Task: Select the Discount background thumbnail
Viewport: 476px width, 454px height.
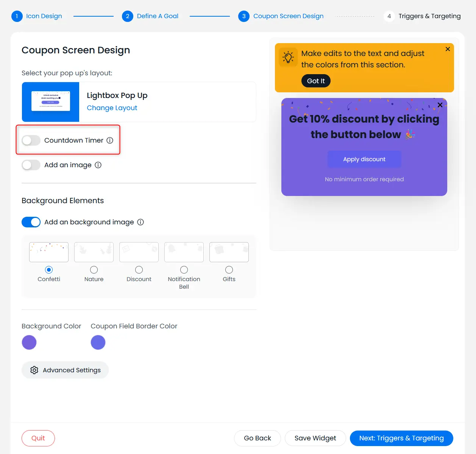Action: (x=139, y=252)
